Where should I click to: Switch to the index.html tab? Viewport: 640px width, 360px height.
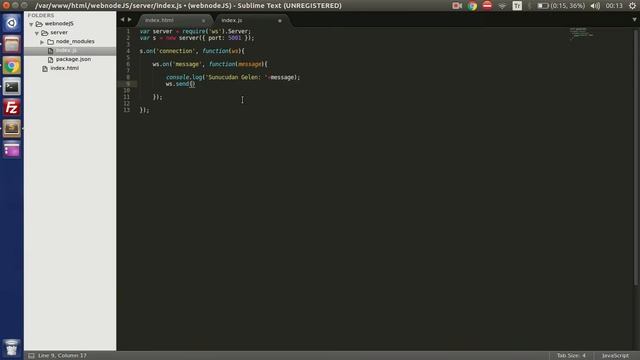[160, 20]
